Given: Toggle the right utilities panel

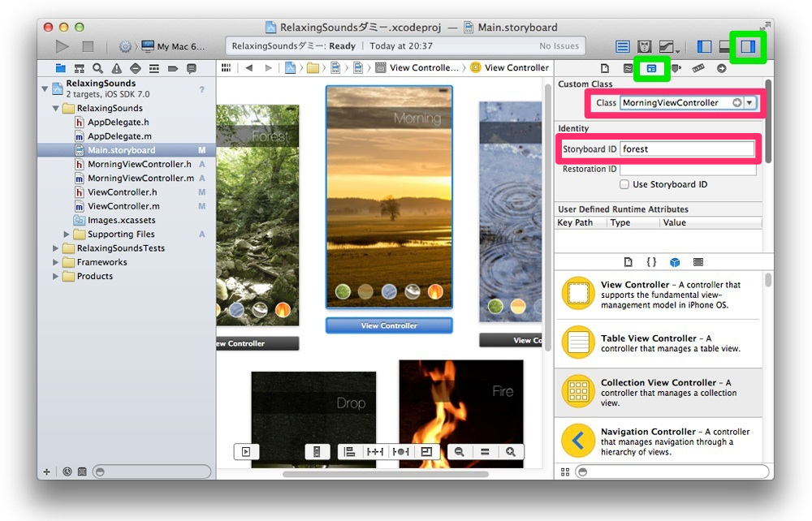Looking at the screenshot, I should click(747, 46).
